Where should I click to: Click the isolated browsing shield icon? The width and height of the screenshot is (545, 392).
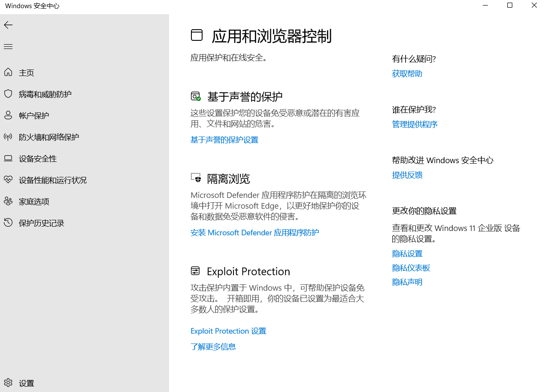point(196,178)
